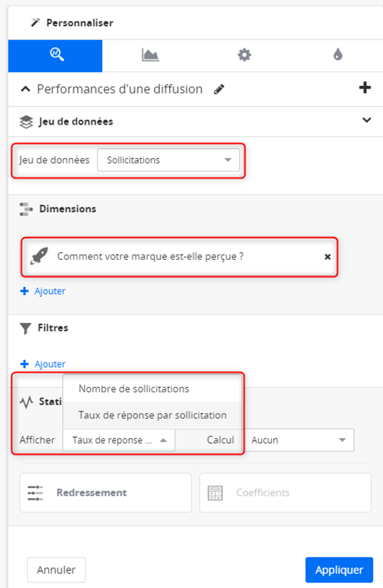Open the Sollicitations dataset dropdown
Image resolution: width=383 pixels, height=588 pixels.
(168, 160)
